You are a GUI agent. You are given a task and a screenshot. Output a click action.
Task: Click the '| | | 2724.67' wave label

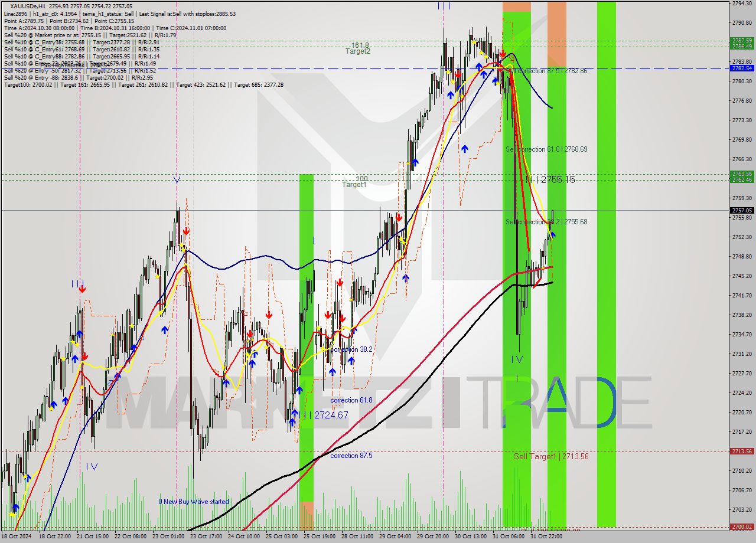tap(324, 416)
